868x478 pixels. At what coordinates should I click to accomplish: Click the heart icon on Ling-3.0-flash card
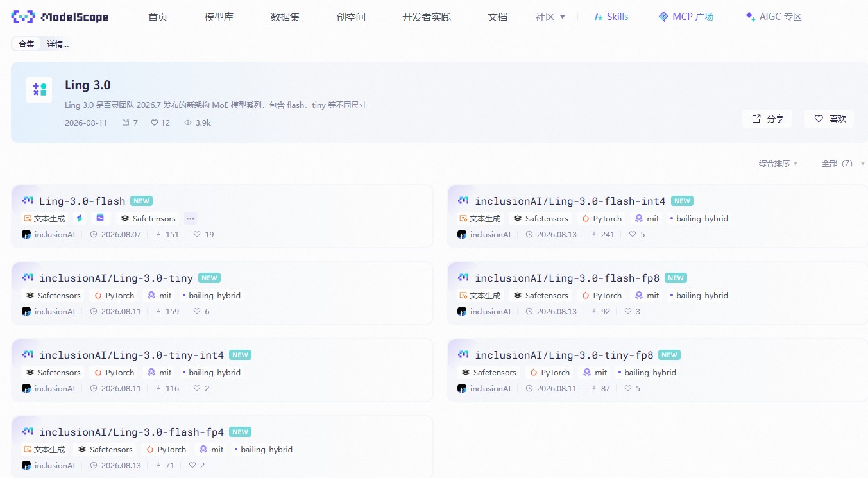coord(197,234)
